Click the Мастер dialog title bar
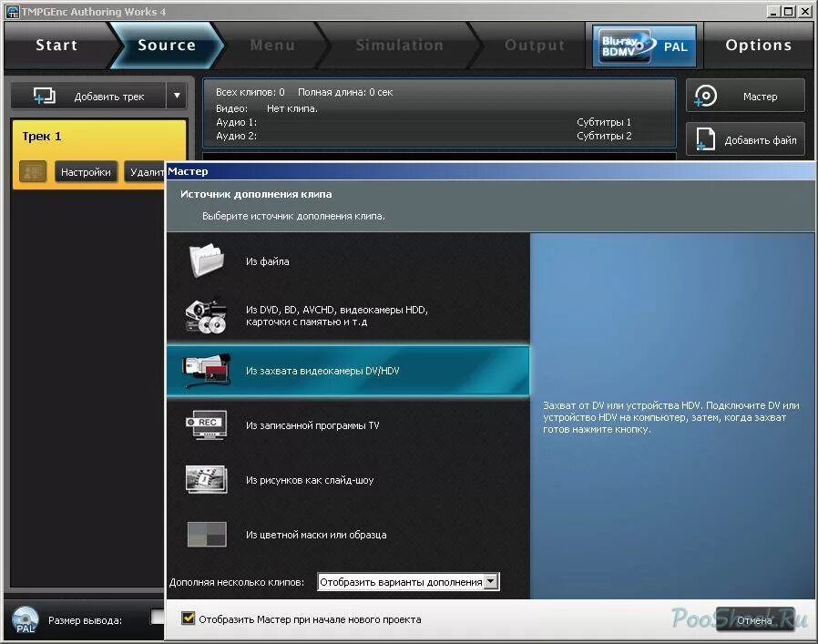 [490, 171]
